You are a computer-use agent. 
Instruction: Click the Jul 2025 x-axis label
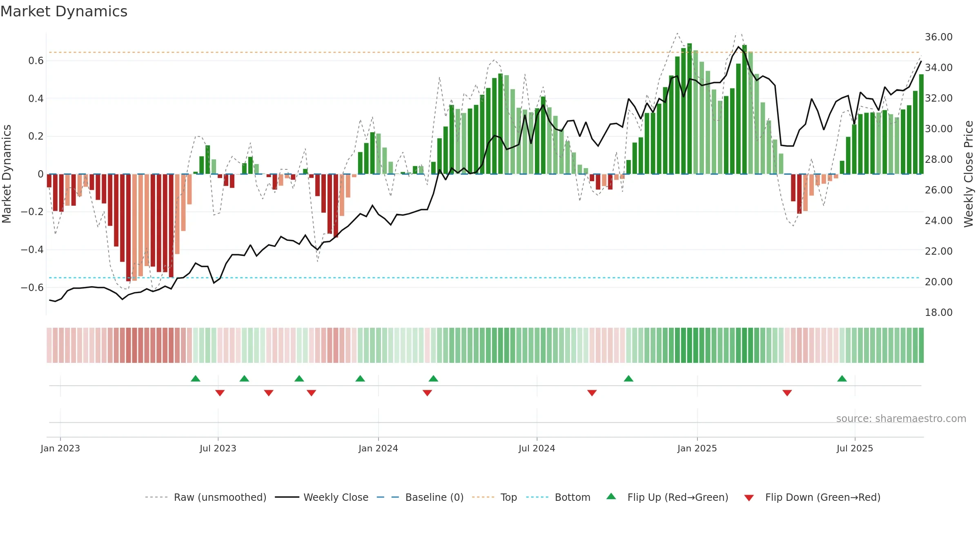[x=855, y=448]
